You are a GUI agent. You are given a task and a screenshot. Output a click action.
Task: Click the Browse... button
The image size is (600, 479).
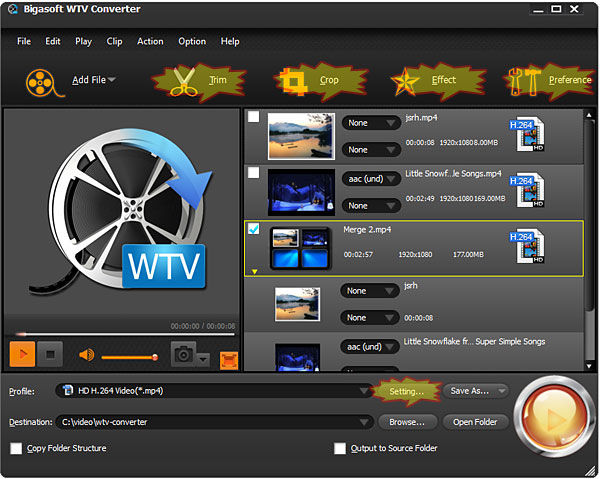407,422
